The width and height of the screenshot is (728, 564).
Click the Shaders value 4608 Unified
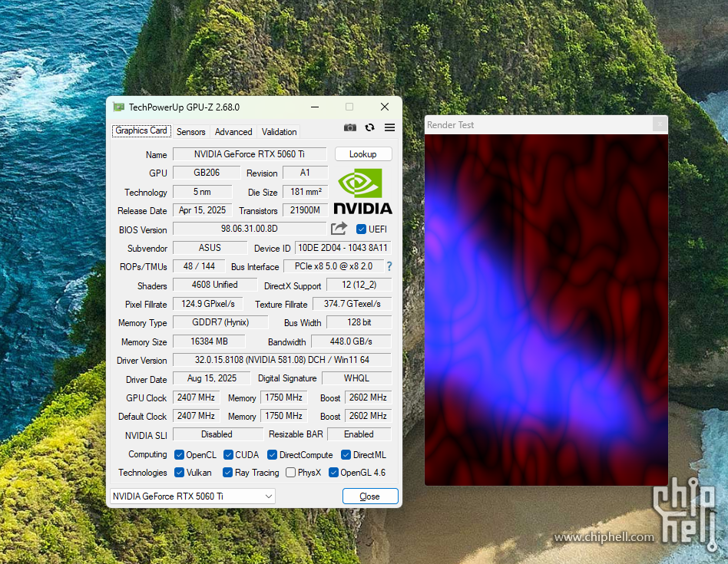point(215,285)
